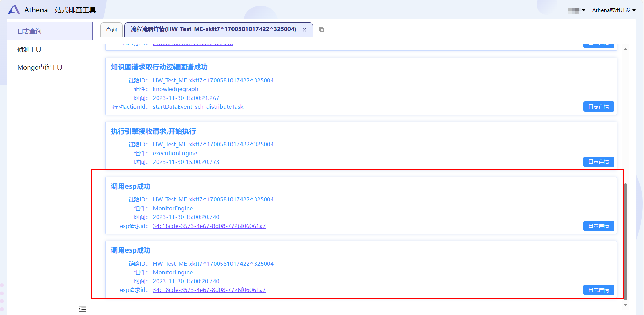Click the 知识图谱求取行动逻辑图谱成功 title
This screenshot has width=644, height=315.
pos(159,67)
